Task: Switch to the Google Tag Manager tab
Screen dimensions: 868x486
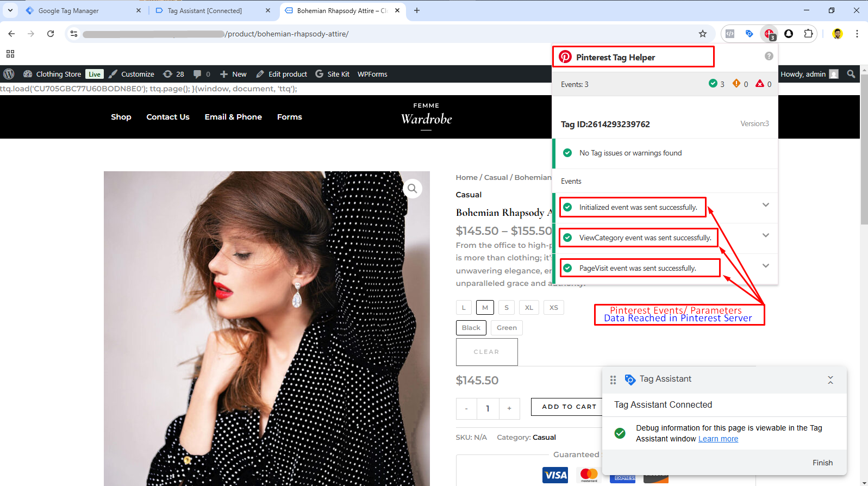Action: click(68, 11)
